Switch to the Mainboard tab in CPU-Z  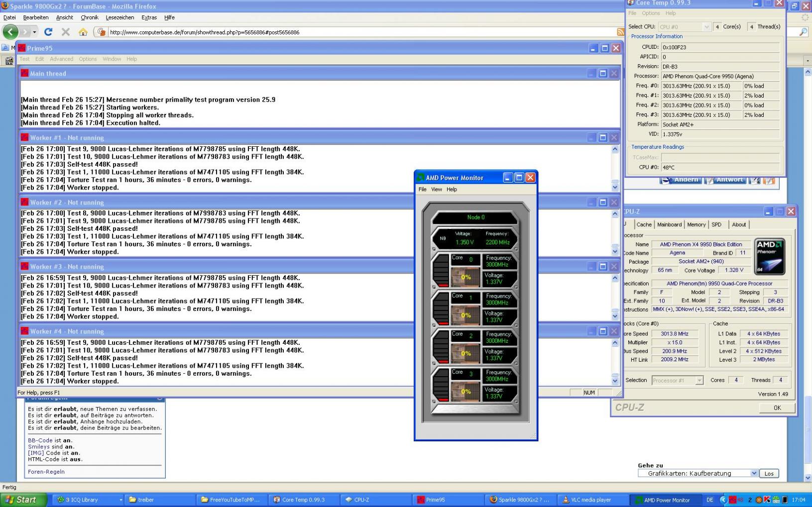tap(669, 224)
